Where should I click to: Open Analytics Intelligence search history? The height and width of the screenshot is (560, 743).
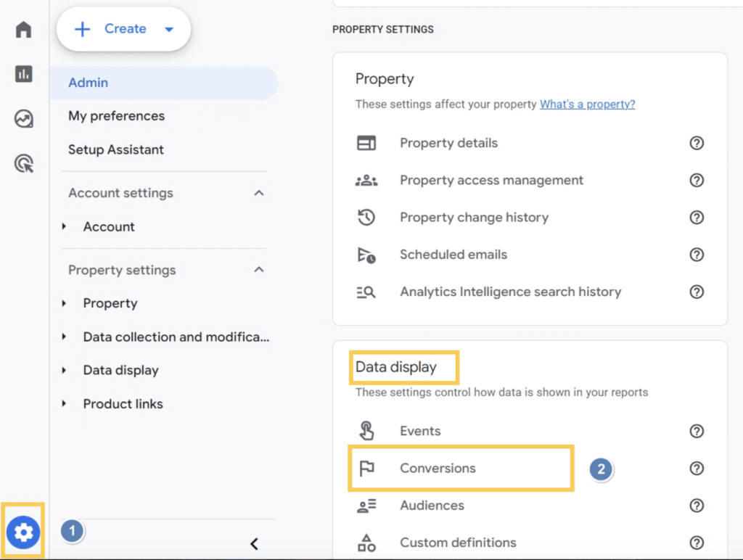pos(511,292)
